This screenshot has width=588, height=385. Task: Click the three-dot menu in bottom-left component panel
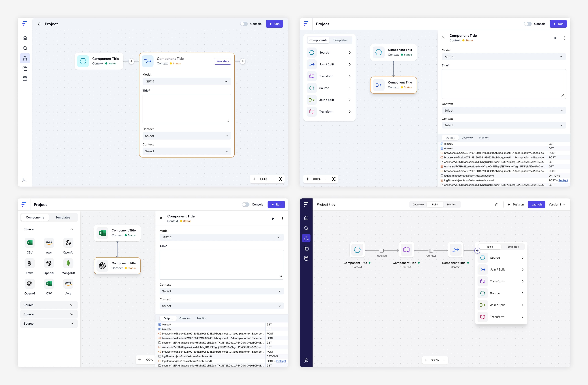click(x=282, y=219)
